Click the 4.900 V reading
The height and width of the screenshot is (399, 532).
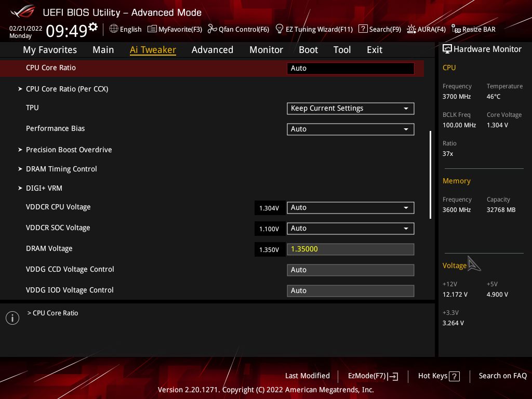(497, 295)
